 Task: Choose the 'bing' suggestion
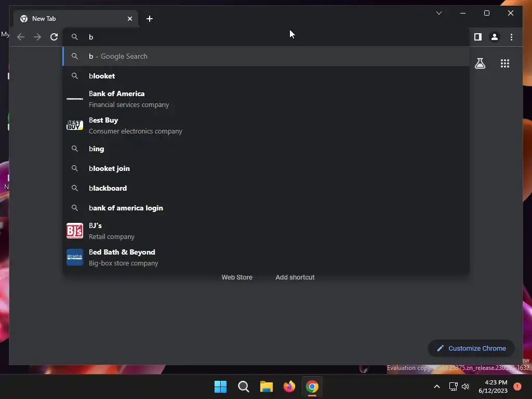point(267,149)
